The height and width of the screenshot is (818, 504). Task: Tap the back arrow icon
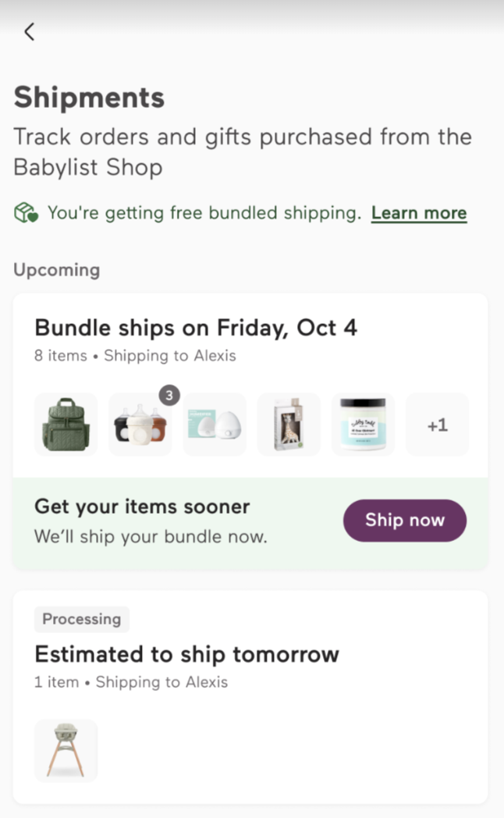(29, 32)
